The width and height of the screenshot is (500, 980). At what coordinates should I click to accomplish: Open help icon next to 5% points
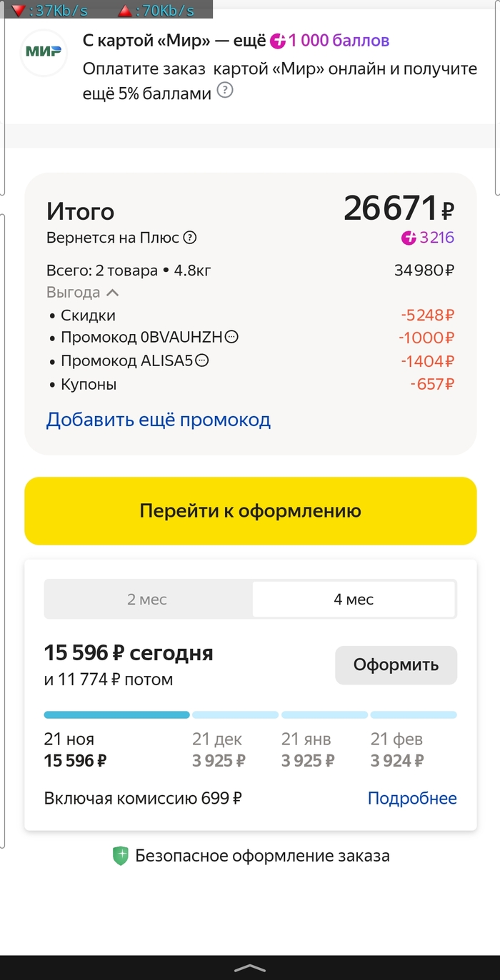coord(225,91)
